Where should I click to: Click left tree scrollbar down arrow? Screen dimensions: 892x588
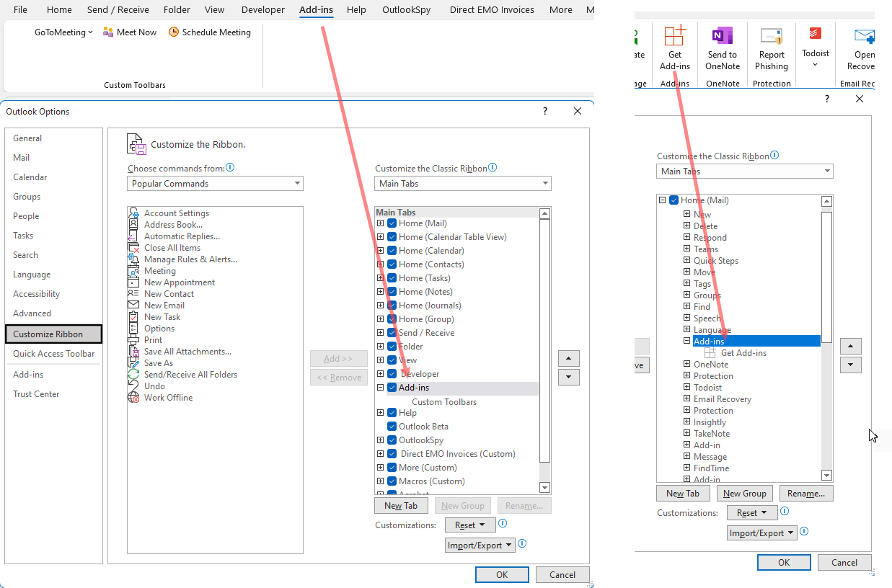click(x=545, y=488)
